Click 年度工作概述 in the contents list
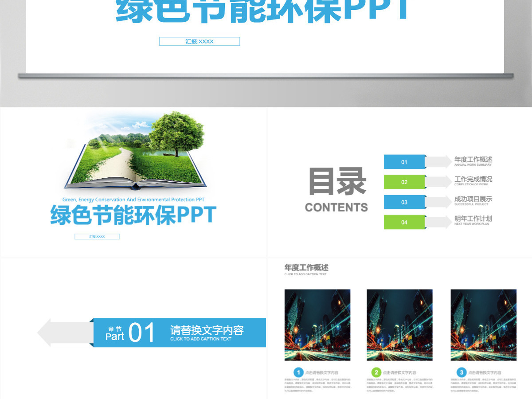 click(x=473, y=159)
